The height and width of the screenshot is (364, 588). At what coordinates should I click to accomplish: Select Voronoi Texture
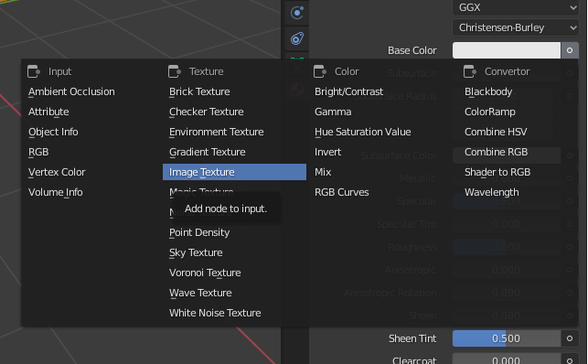[205, 273]
